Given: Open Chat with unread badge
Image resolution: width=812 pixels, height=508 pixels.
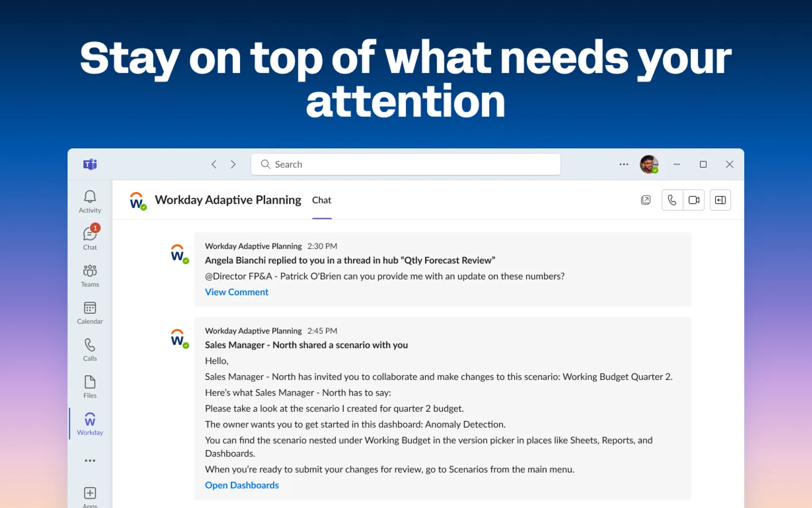Looking at the screenshot, I should point(90,238).
